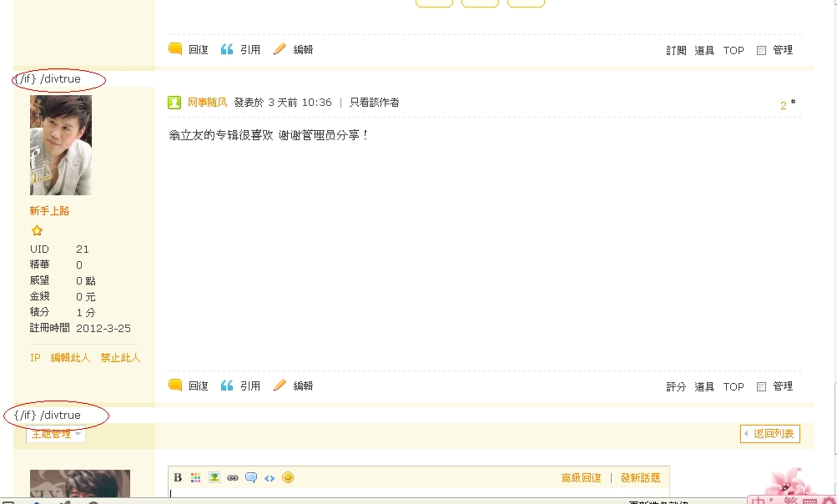Open the smiley emoticon picker
The height and width of the screenshot is (504, 837).
tap(288, 477)
